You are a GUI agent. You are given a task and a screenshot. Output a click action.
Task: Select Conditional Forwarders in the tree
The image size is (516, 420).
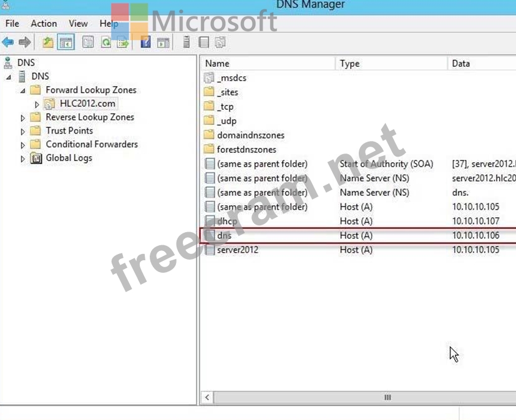click(92, 144)
